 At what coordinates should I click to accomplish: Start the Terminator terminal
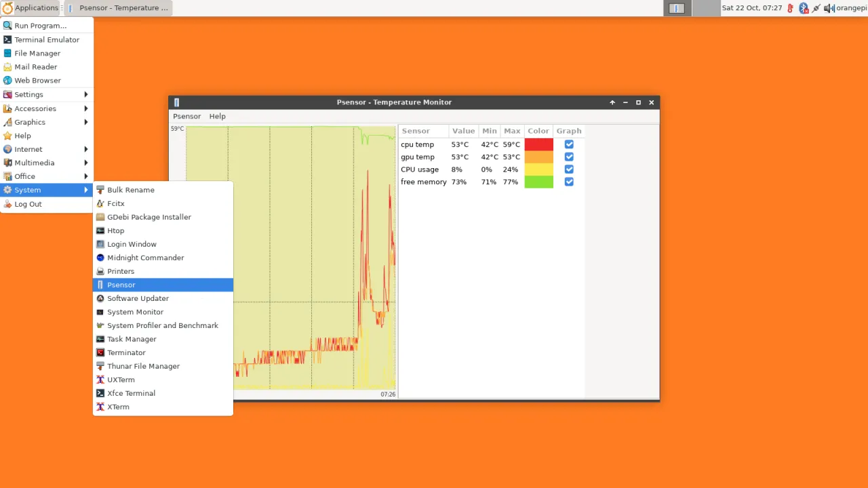[126, 352]
